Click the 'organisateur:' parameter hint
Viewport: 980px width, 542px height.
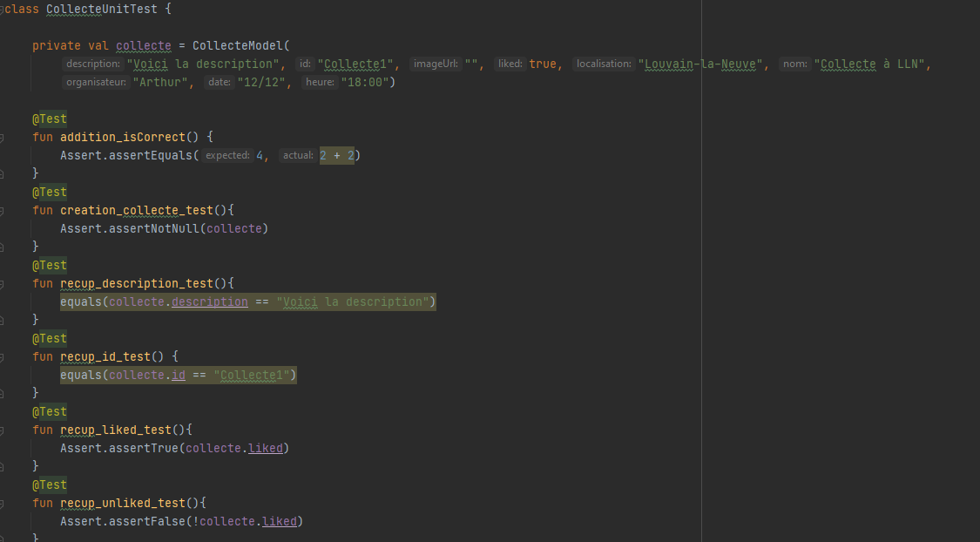(96, 82)
